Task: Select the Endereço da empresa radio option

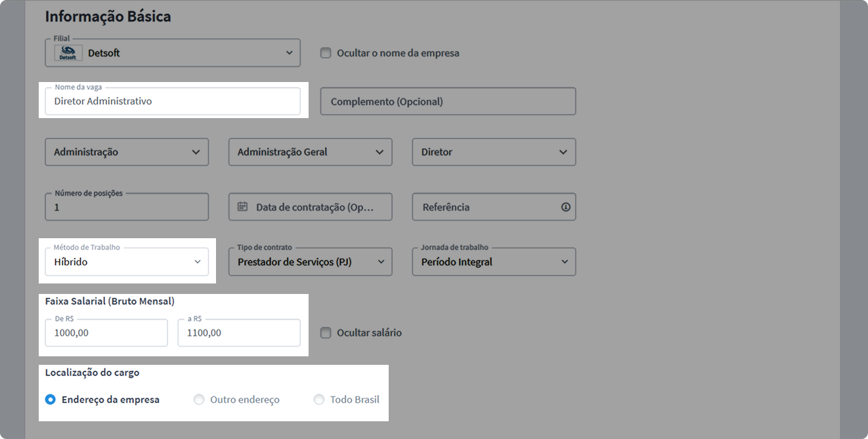Action: (51, 400)
